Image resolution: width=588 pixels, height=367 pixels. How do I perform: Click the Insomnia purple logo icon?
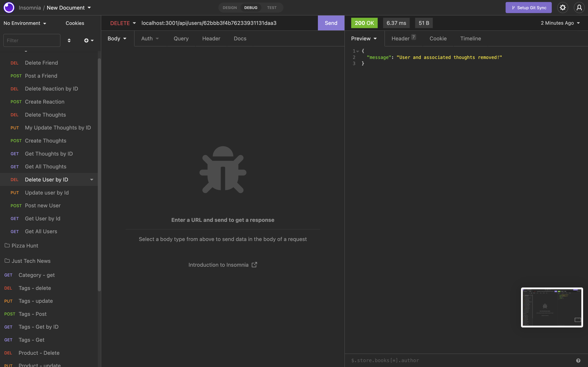pos(9,8)
